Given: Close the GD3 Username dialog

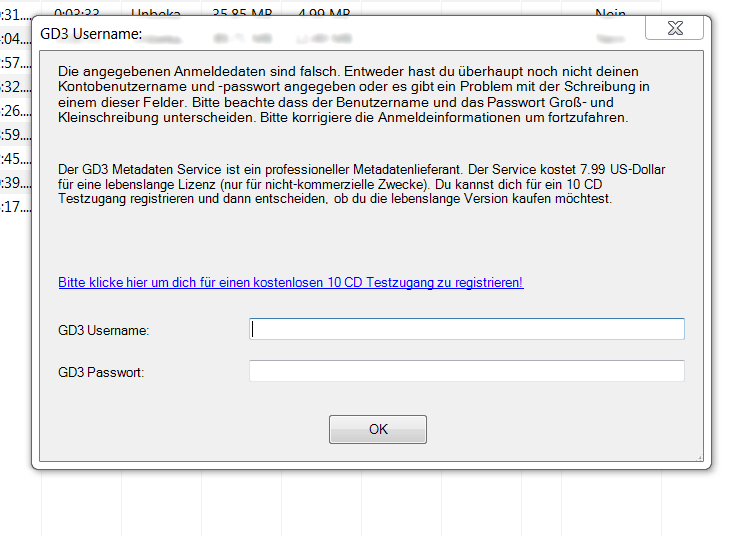Looking at the screenshot, I should click(675, 28).
